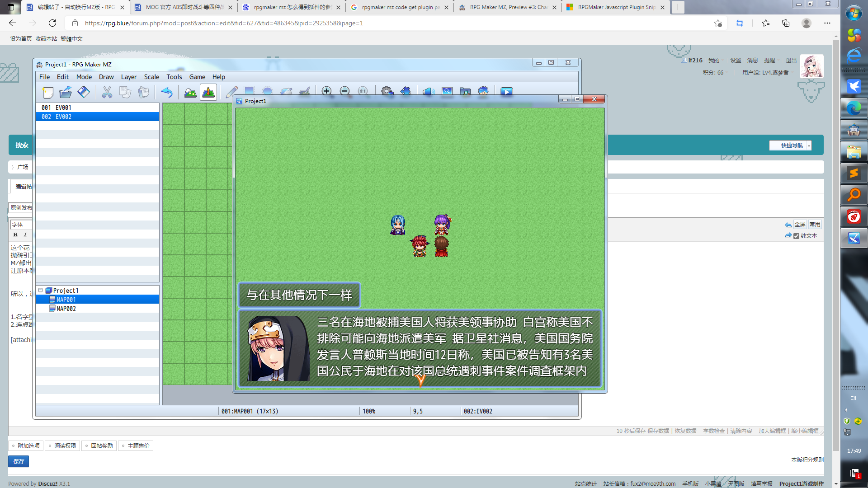The height and width of the screenshot is (488, 868).
Task: Click the 保存 button
Action: pyautogui.click(x=19, y=461)
